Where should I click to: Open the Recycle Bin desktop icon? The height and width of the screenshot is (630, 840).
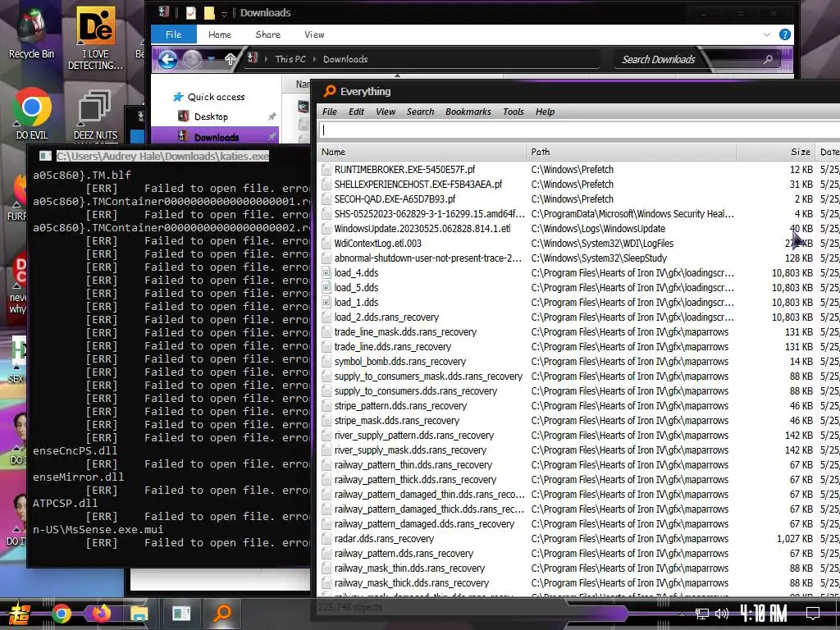[x=31, y=32]
